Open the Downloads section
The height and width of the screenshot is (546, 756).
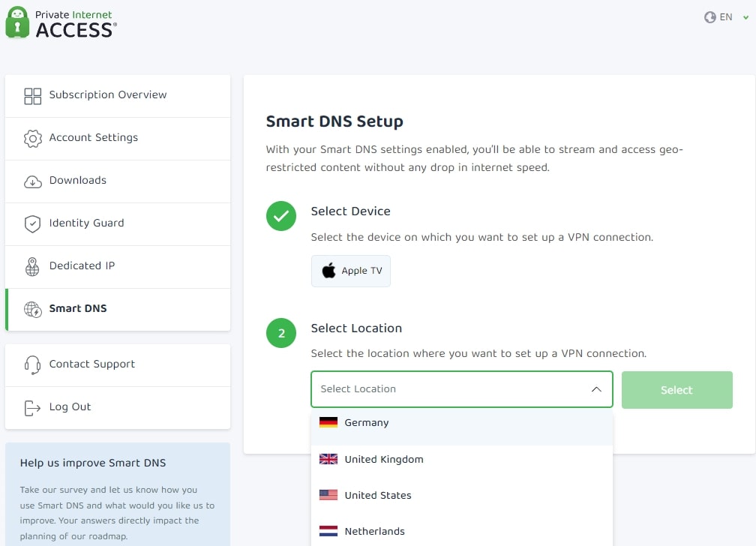118,181
